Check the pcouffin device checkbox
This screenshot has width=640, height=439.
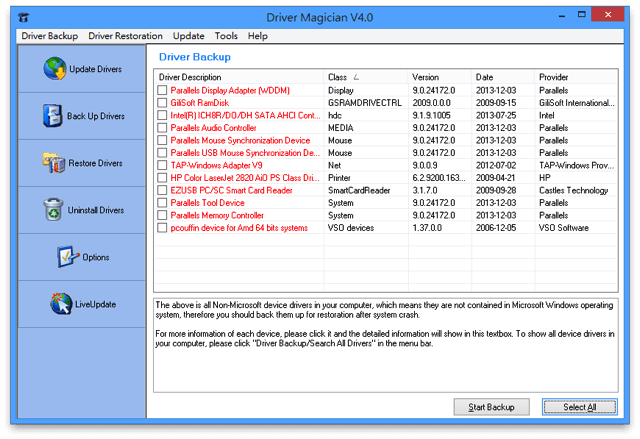(162, 228)
